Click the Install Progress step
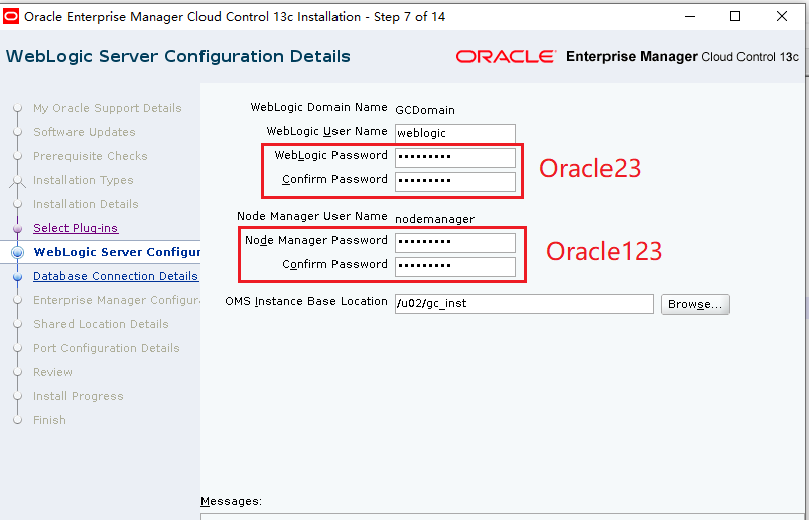Screen dimensions: 809x520 click(x=78, y=396)
